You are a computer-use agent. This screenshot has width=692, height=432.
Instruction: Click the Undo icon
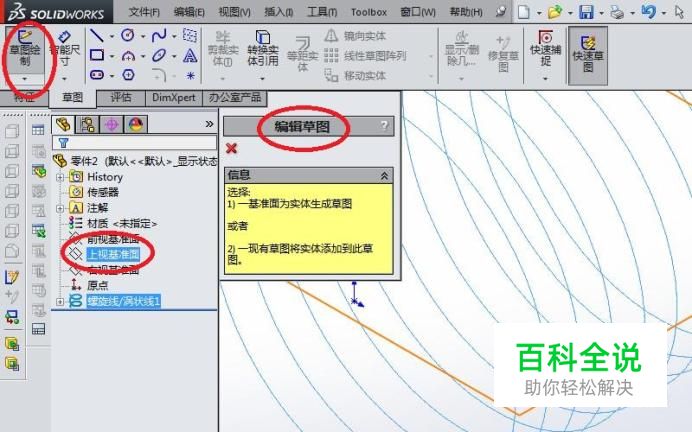pyautogui.click(x=648, y=11)
